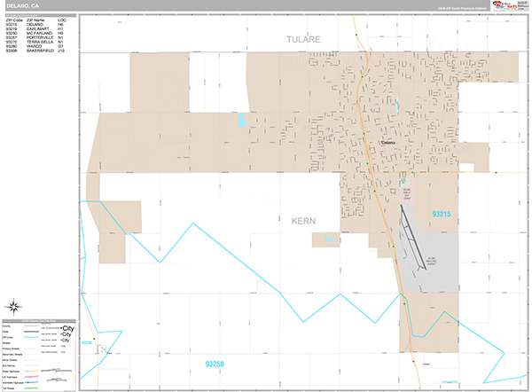Viewport: 532px width, 392px height.
Task: Click the ZIP Name column header
Action: pos(35,20)
